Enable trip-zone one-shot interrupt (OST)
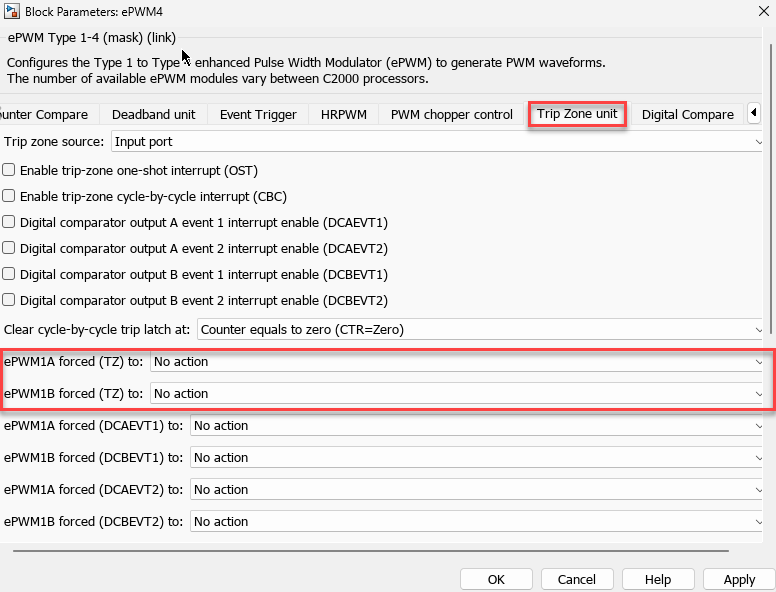This screenshot has width=776, height=592. coord(8,170)
